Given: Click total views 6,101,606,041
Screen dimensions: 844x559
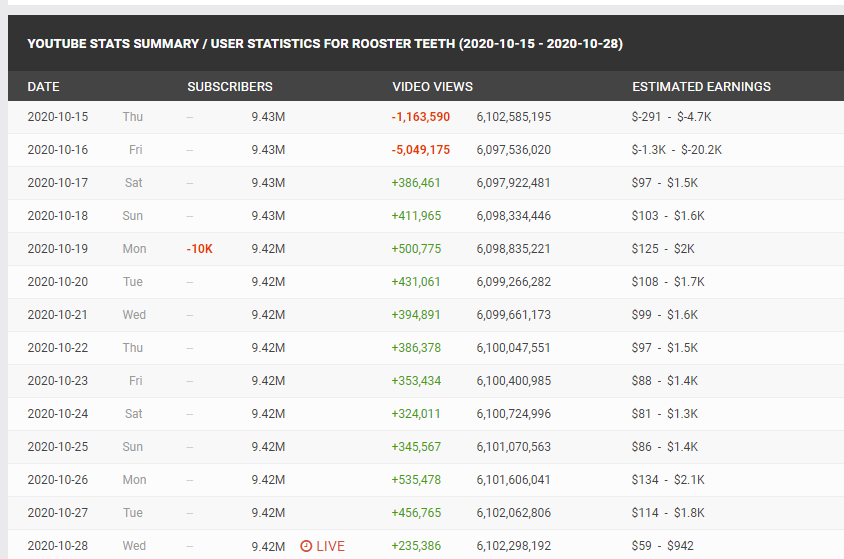Looking at the screenshot, I should (x=514, y=480).
